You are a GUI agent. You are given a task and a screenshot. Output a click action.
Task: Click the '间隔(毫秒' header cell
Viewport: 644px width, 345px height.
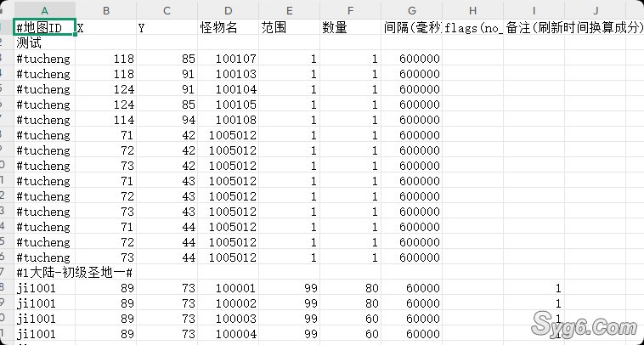coord(411,27)
